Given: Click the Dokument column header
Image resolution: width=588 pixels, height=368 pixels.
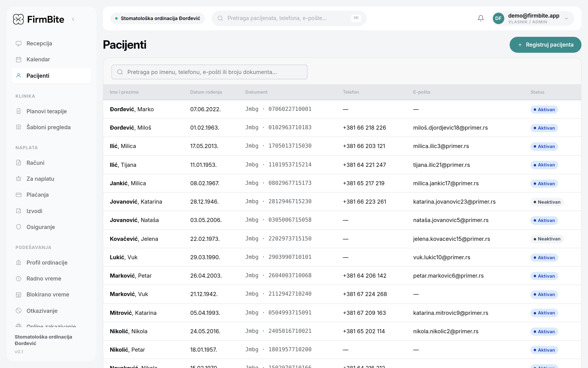Looking at the screenshot, I should (x=256, y=92).
